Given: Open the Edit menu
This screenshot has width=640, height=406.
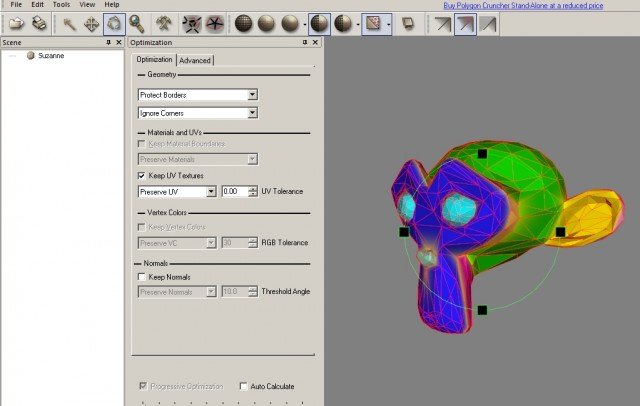Looking at the screenshot, I should pos(38,5).
